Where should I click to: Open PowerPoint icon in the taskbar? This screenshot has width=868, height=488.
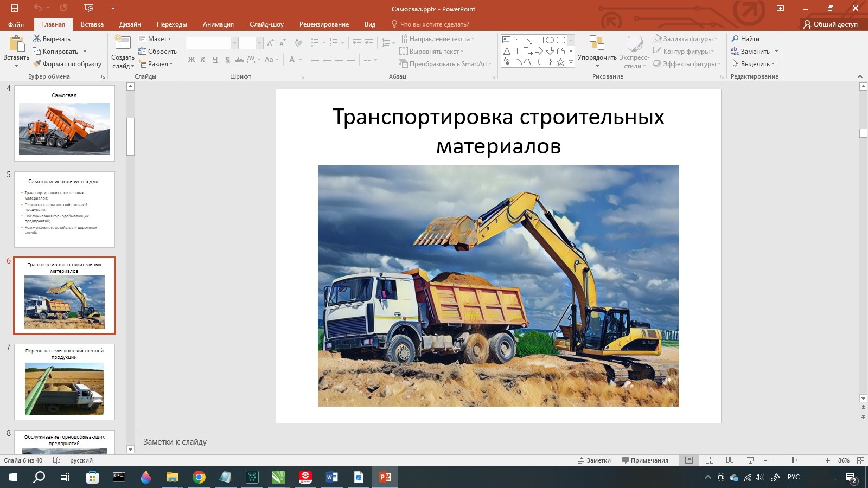click(x=385, y=477)
